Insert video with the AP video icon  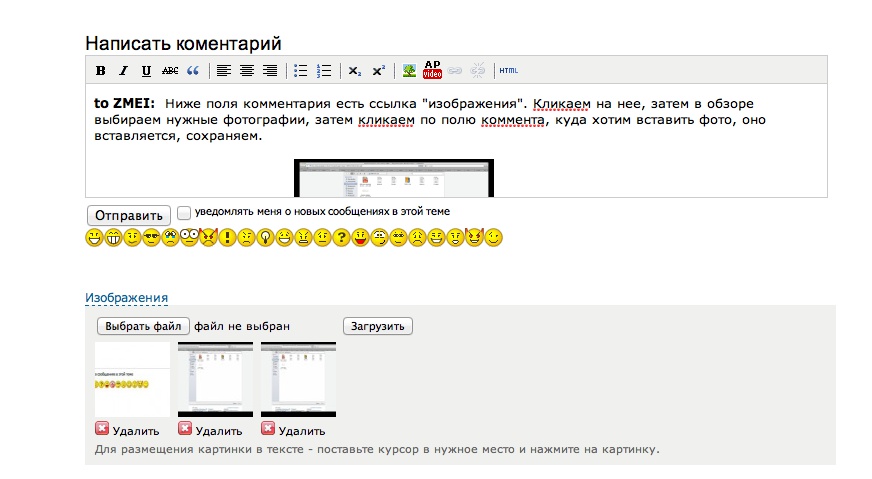[432, 70]
